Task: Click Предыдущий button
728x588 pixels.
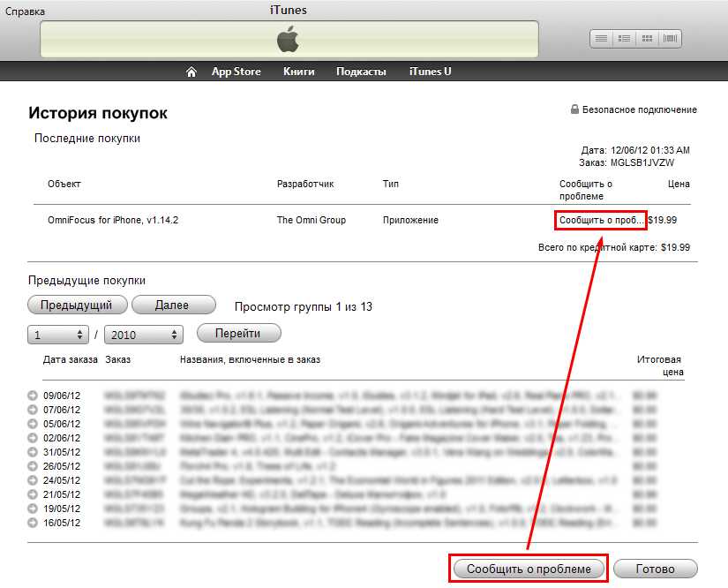Action: coord(77,305)
